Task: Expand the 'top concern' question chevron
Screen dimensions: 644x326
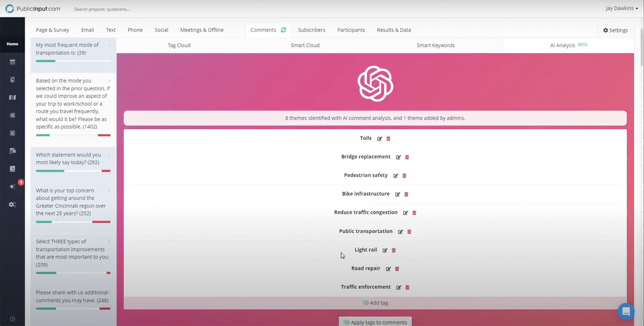Action: tap(109, 190)
